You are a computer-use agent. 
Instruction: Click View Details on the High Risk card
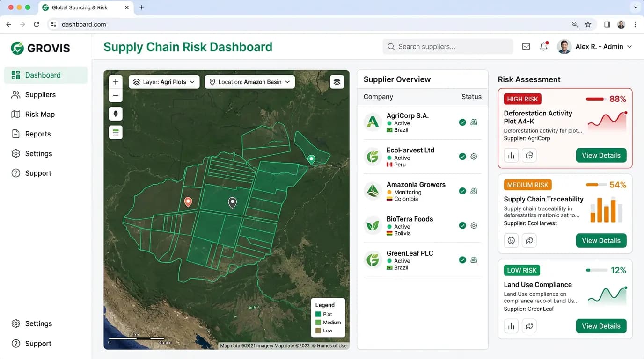pos(601,155)
